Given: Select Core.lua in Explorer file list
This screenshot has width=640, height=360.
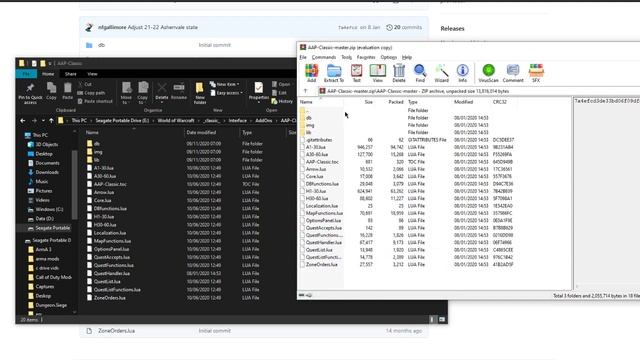Looking at the screenshot, I should pos(102,200).
